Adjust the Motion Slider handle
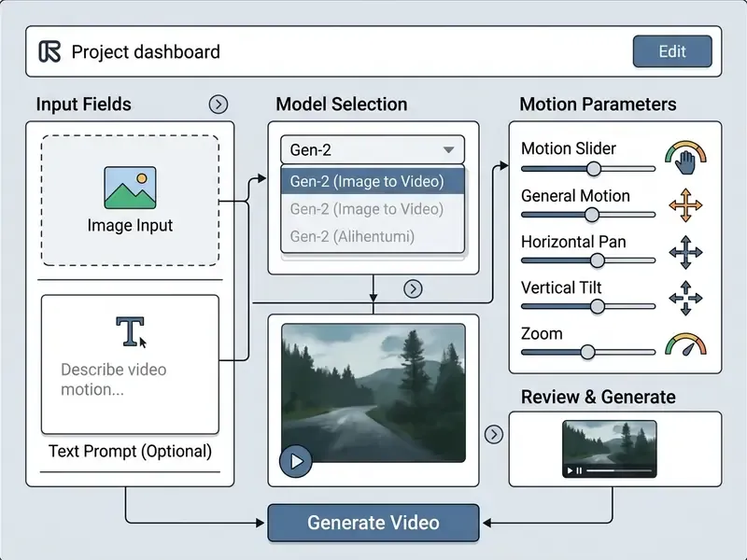The image size is (747, 560). tap(594, 169)
